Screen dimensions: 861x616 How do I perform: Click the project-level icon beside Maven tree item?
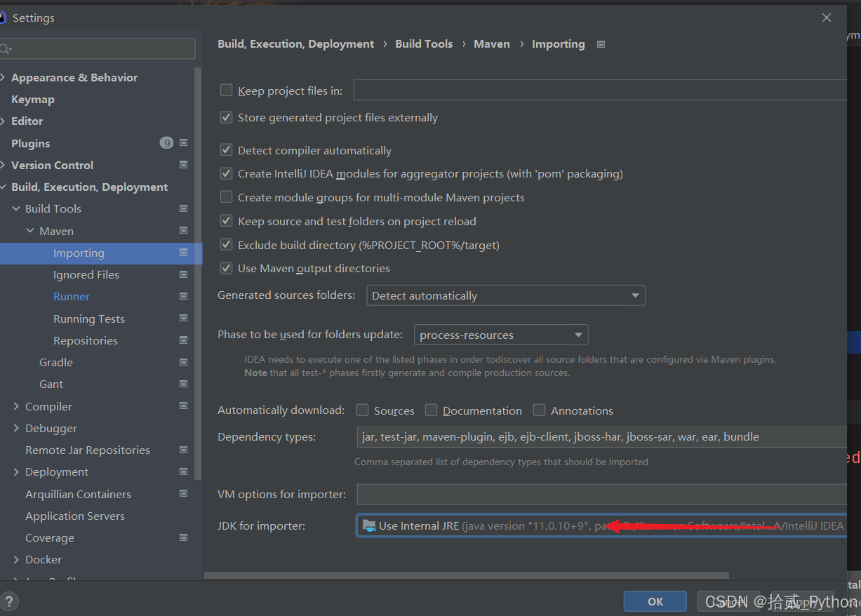point(184,230)
